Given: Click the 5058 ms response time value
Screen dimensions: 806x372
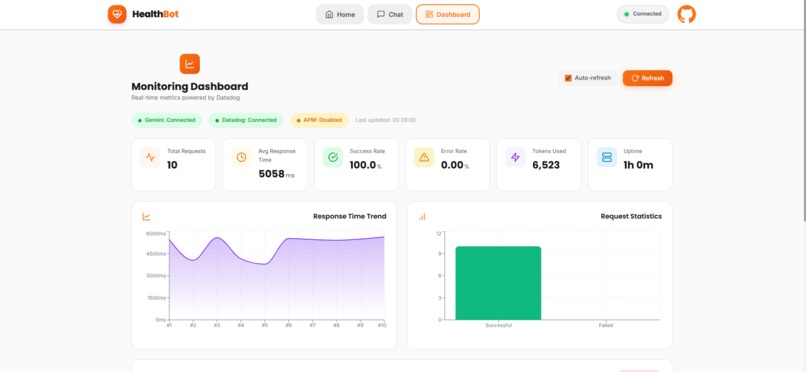Looking at the screenshot, I should pyautogui.click(x=277, y=174).
